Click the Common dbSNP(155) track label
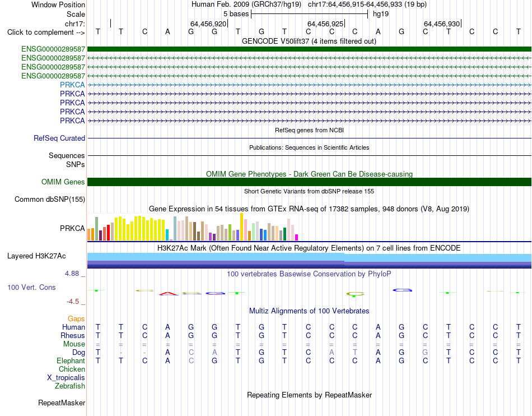 click(x=49, y=200)
